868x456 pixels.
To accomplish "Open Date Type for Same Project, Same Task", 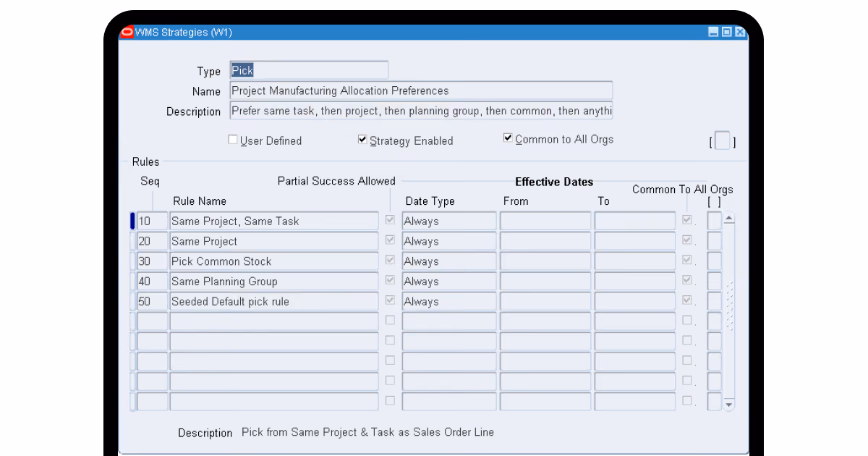I will tap(449, 221).
